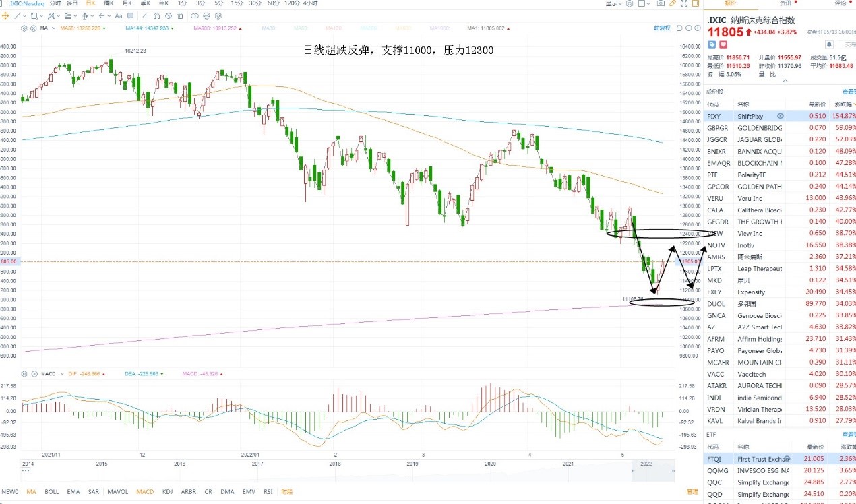Screen dimensions: 856x504
Task: Click the pencil drawing icon at top right
Action: coord(673,3)
